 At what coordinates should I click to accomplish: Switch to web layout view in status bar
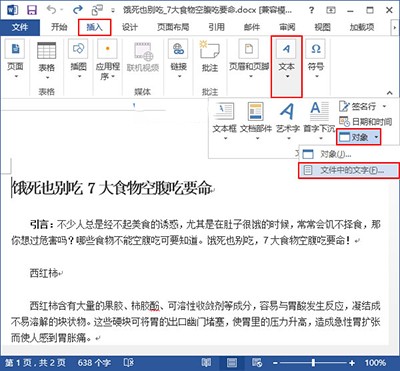tap(257, 363)
